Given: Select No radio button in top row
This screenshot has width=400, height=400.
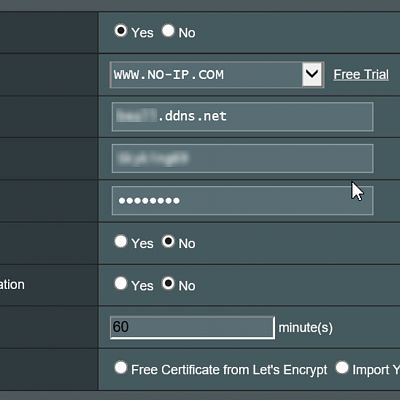Looking at the screenshot, I should click(x=168, y=31).
